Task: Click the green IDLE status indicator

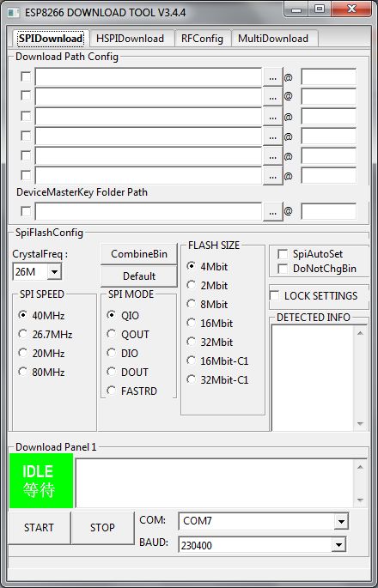Action: (x=41, y=481)
